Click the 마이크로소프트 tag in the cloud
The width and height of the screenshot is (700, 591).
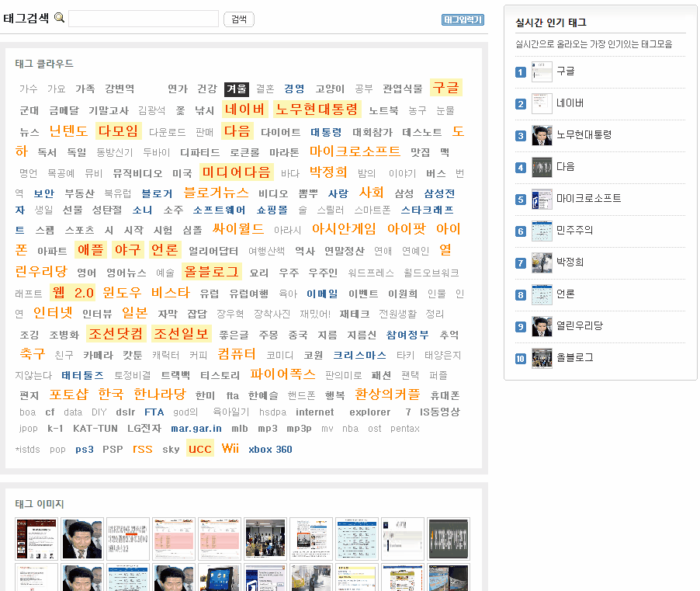tap(355, 151)
